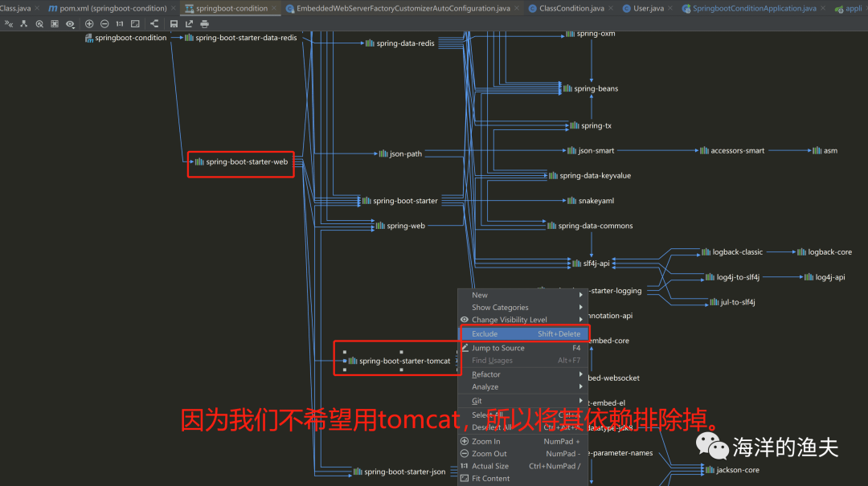The image size is (868, 486).
Task: Click the export diagram toolbar icon
Action: pos(190,24)
